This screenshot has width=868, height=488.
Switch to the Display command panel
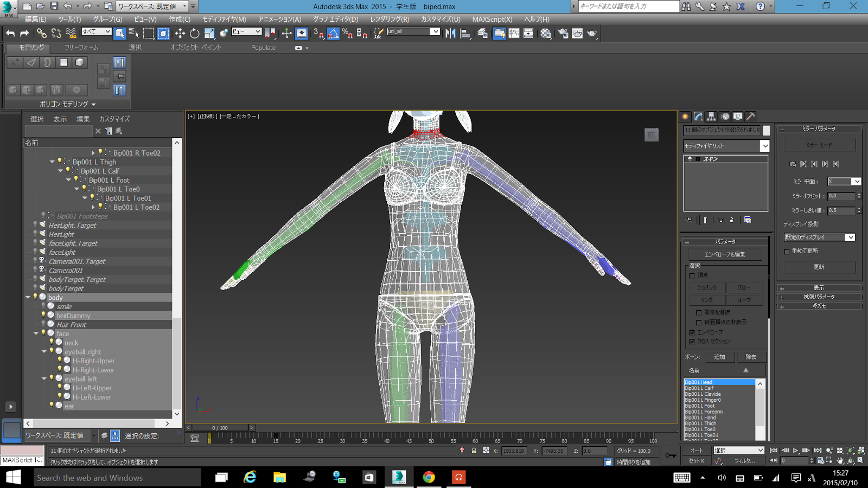(x=738, y=117)
